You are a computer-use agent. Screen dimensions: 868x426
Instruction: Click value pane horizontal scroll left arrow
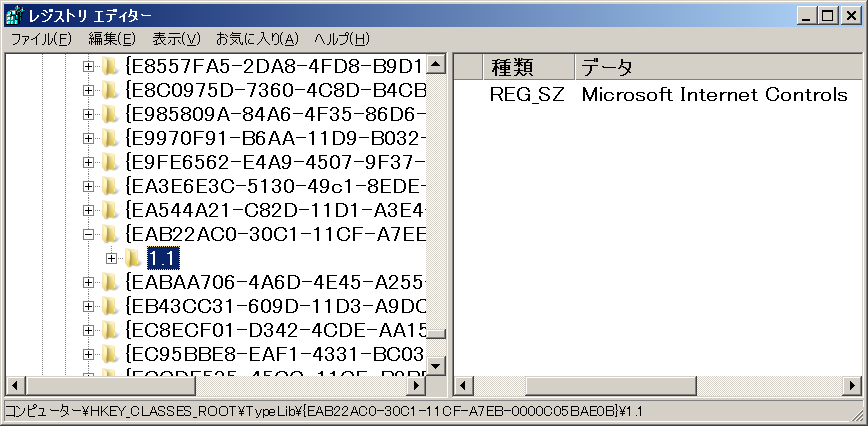click(x=463, y=386)
